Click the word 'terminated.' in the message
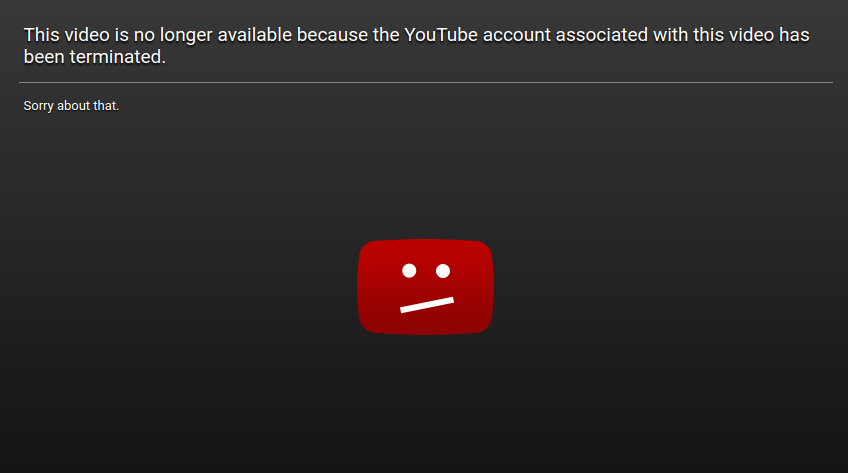 [x=117, y=56]
